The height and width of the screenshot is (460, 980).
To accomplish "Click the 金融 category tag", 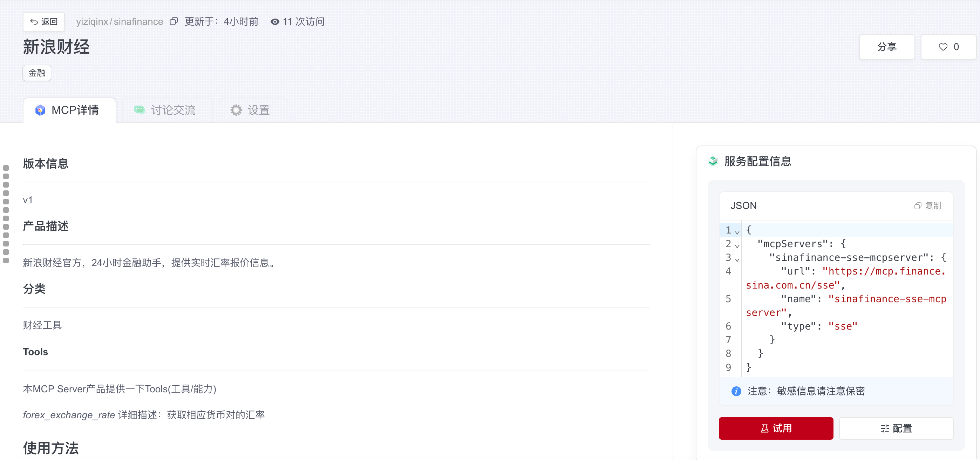I will click(37, 73).
